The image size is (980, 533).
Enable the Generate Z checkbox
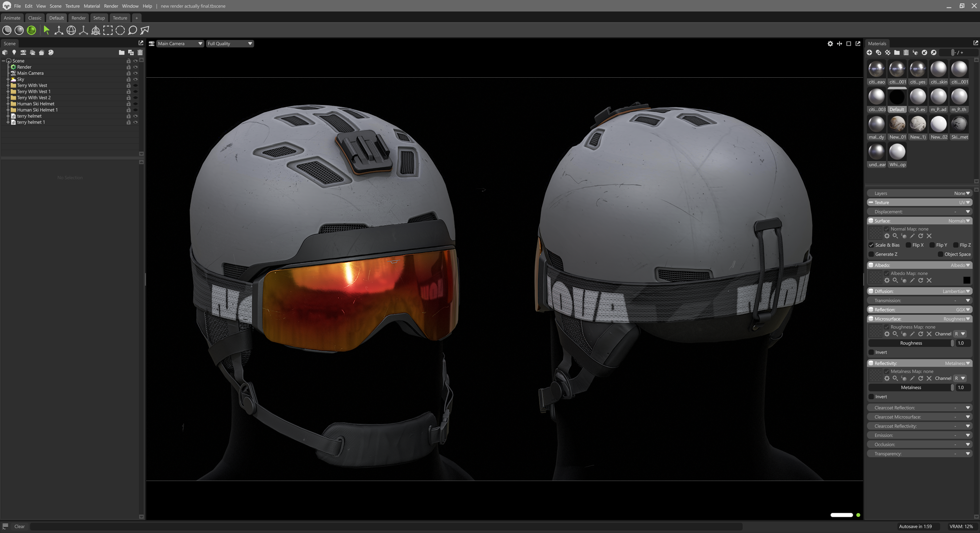[x=871, y=254]
